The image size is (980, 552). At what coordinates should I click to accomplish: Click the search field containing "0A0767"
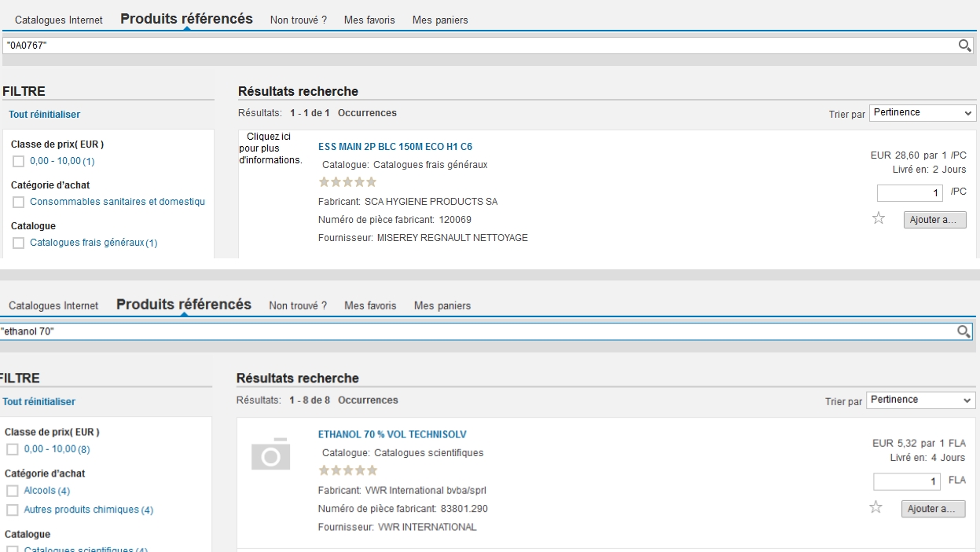click(472, 46)
